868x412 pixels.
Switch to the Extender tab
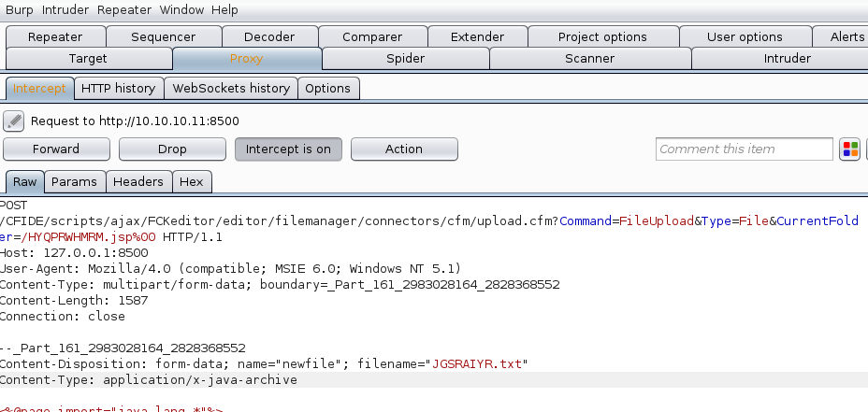(x=477, y=37)
